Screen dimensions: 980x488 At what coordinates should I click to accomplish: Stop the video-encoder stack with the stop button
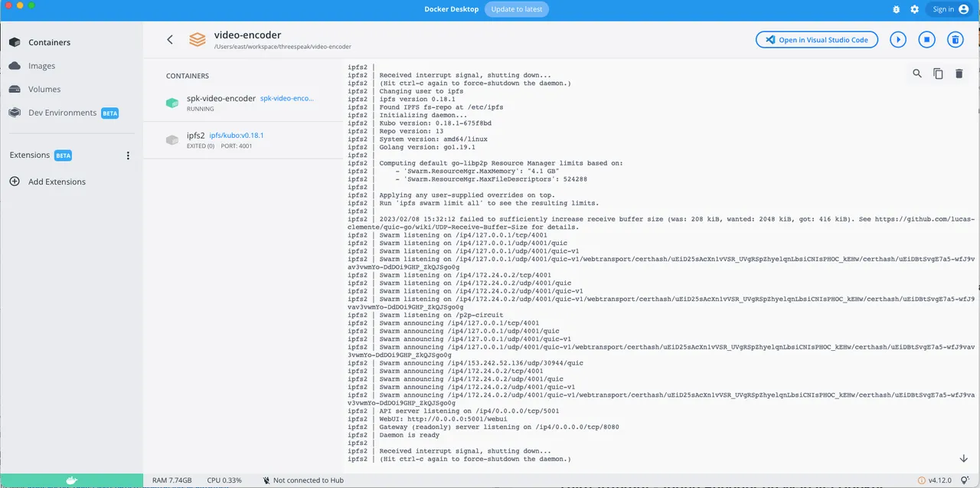[926, 40]
